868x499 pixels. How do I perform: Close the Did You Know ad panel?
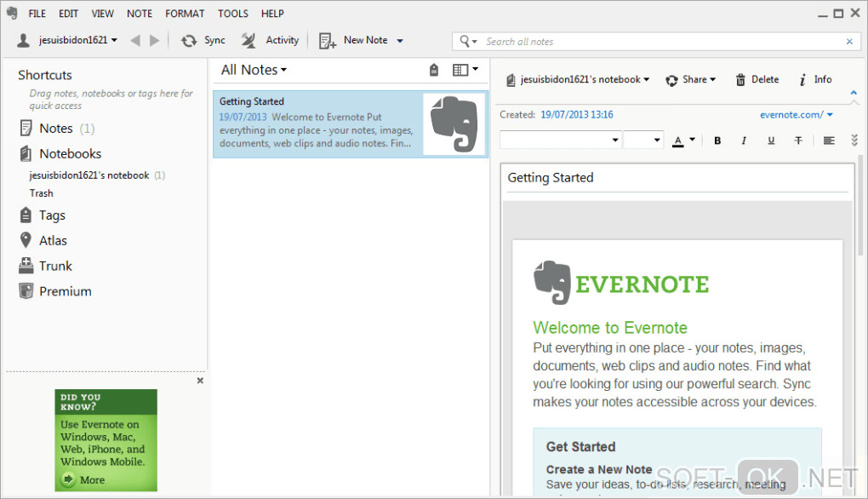(x=200, y=381)
